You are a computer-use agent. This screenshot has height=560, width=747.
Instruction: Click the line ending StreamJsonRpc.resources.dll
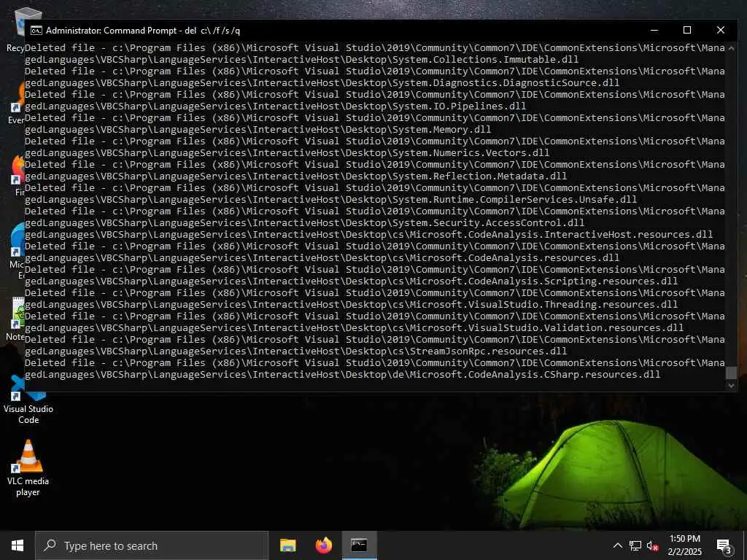(x=296, y=351)
